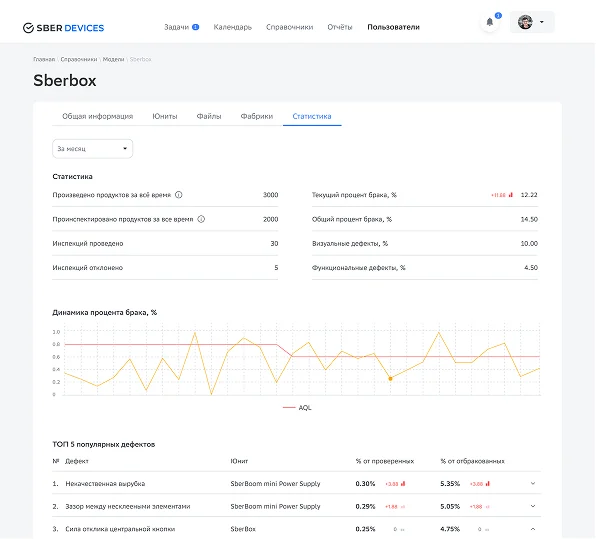Click the user avatar photo
The width and height of the screenshot is (596, 539).
pyautogui.click(x=525, y=22)
